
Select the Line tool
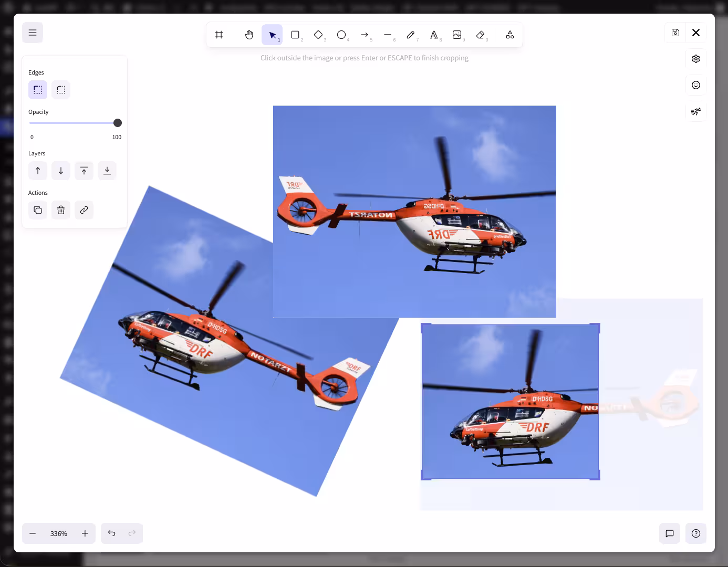[x=388, y=35]
